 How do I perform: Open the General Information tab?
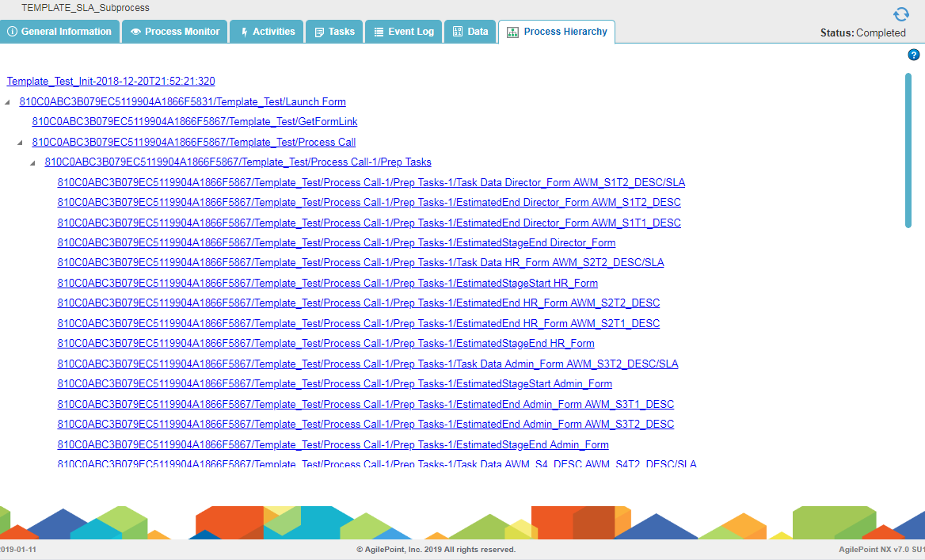tap(59, 32)
